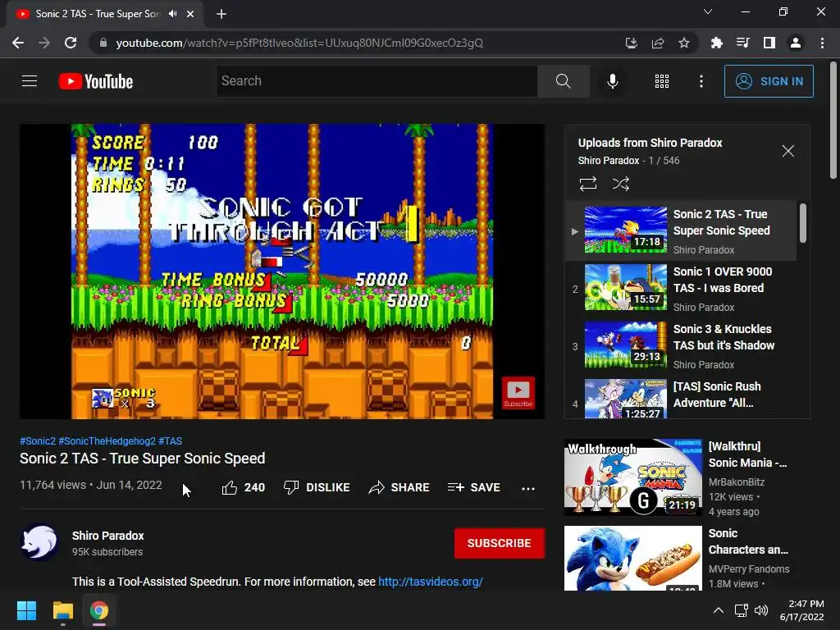
Task: Open the Shiro Paradox channel name link
Action: (x=107, y=536)
